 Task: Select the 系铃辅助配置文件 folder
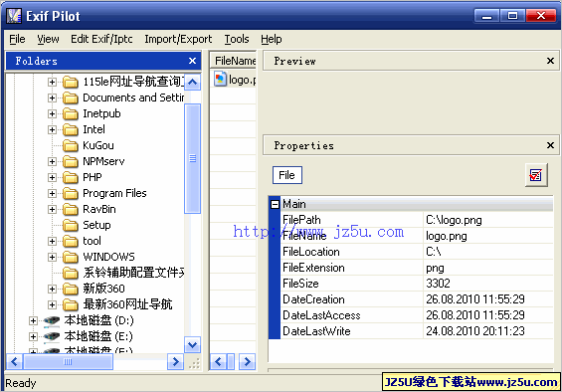tap(133, 273)
